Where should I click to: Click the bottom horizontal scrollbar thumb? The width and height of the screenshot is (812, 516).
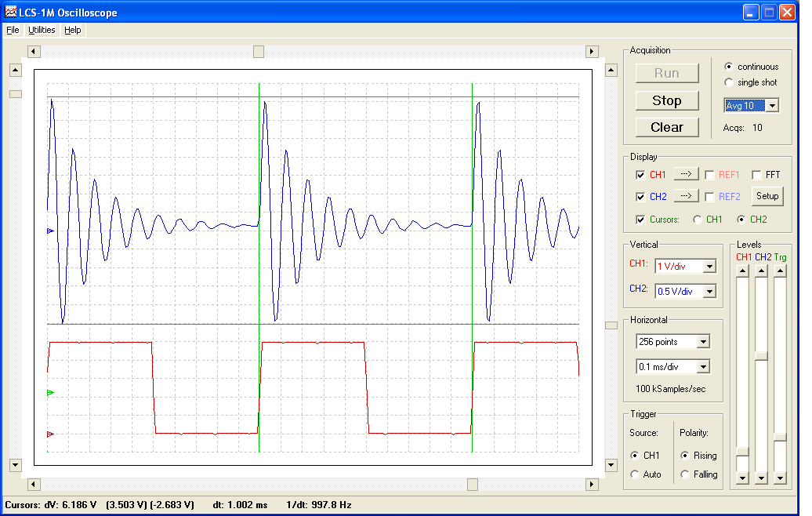(473, 485)
